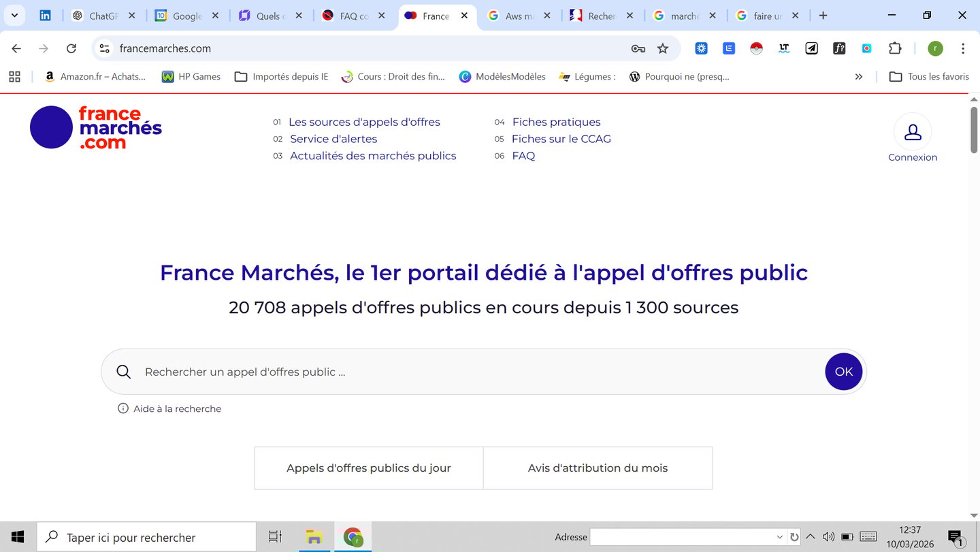The image size is (980, 552).
Task: Click the Chrome taskbar icon
Action: click(353, 537)
